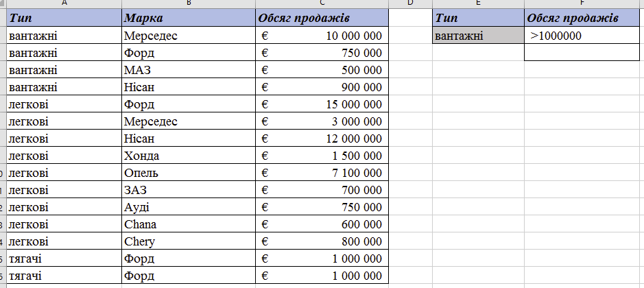
Task: Select the 'вантажні' type cell in the МАЗ row
Action: (x=64, y=70)
